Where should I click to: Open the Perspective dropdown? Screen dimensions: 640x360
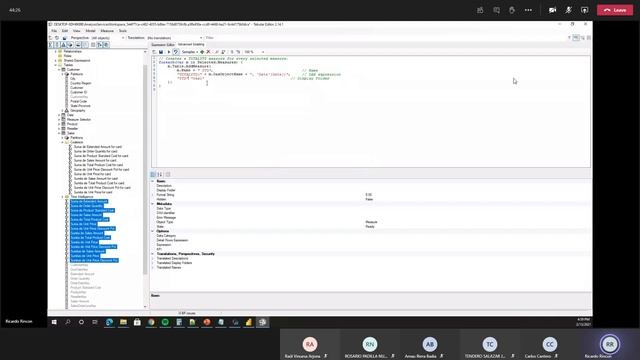(107, 38)
